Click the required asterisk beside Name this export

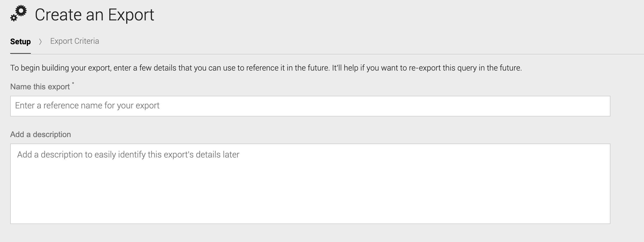[x=73, y=83]
